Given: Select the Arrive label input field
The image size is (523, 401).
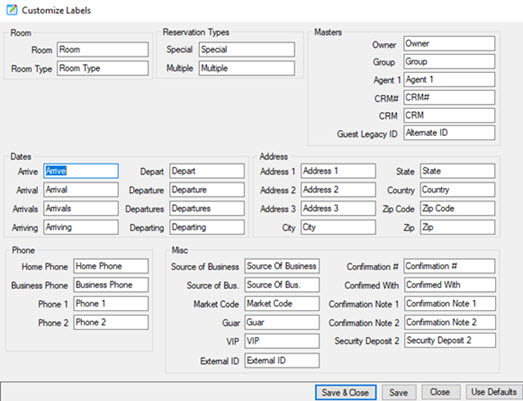Looking at the screenshot, I should pyautogui.click(x=81, y=171).
